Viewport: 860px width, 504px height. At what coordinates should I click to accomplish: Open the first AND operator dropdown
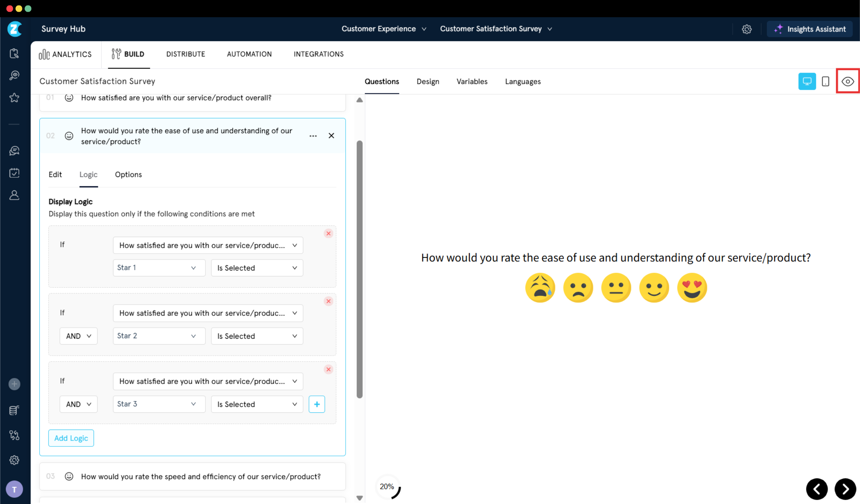click(79, 336)
